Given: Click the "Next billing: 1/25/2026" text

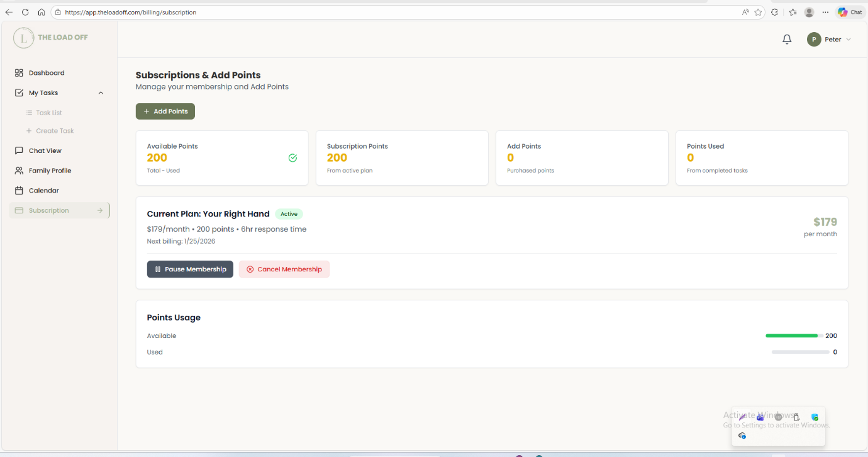Looking at the screenshot, I should tap(181, 241).
